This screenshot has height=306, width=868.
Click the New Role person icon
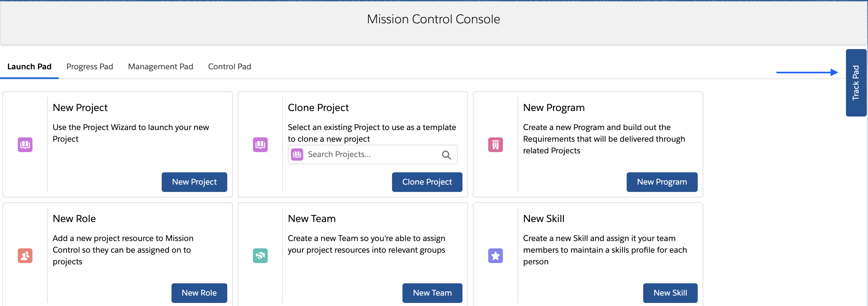point(25,256)
